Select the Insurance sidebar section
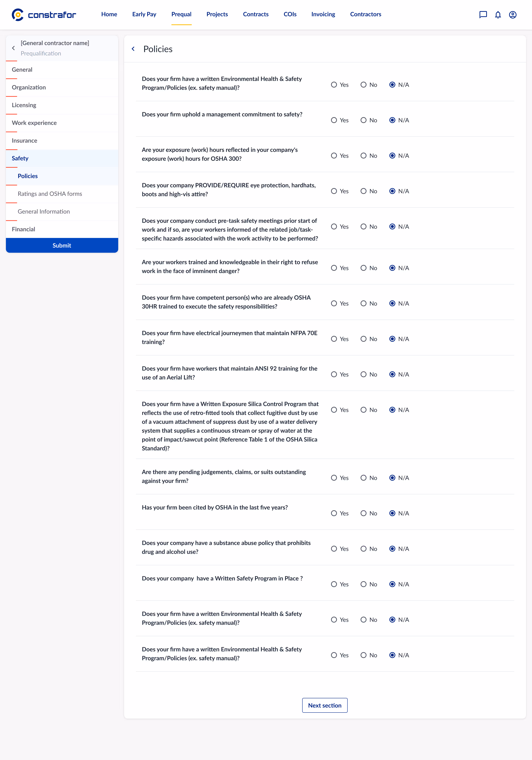This screenshot has width=532, height=760. pos(62,140)
